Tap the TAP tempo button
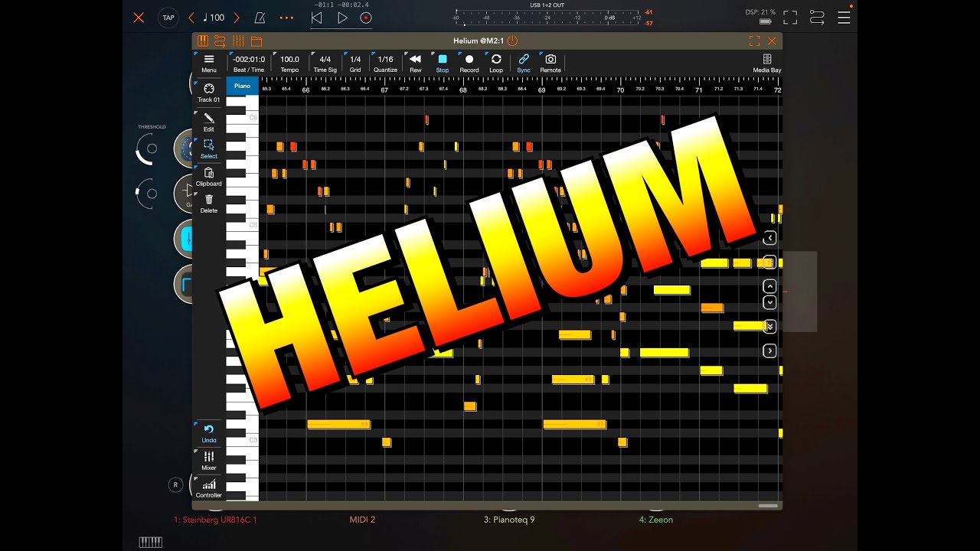The image size is (980, 551). (168, 18)
